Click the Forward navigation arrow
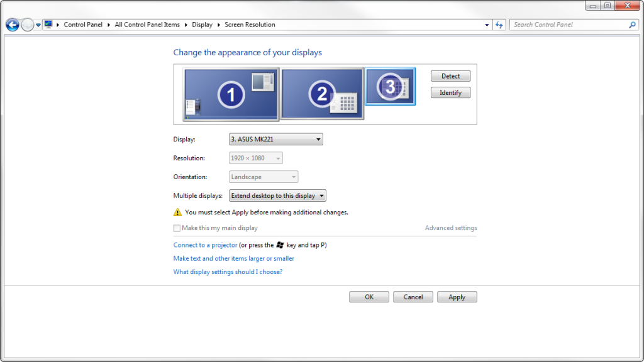This screenshot has height=362, width=644. point(27,25)
